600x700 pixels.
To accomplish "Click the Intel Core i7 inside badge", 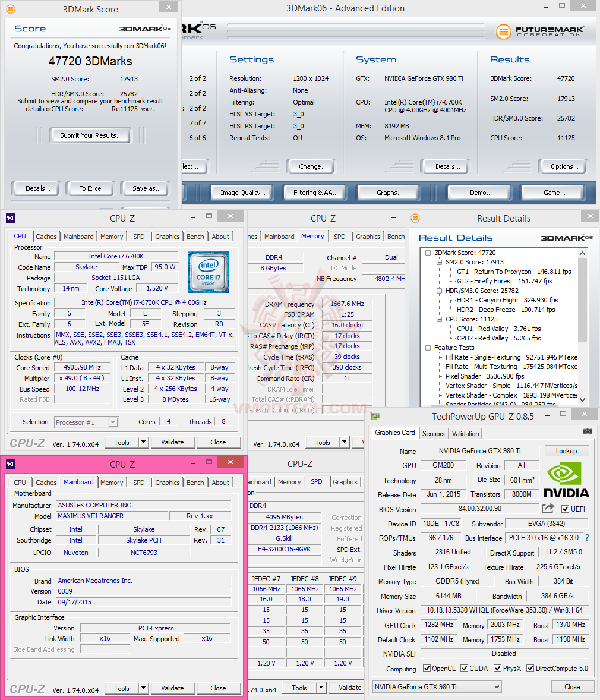I will [x=209, y=272].
